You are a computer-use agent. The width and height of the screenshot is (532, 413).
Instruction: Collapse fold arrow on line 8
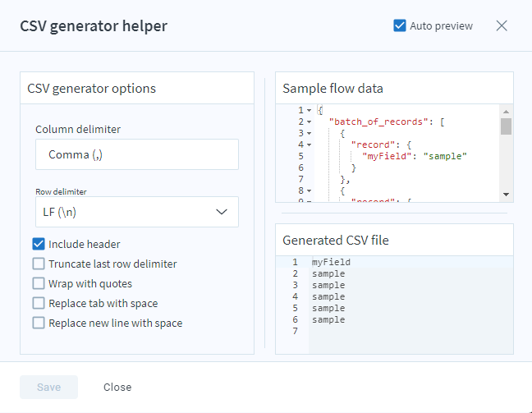point(309,191)
